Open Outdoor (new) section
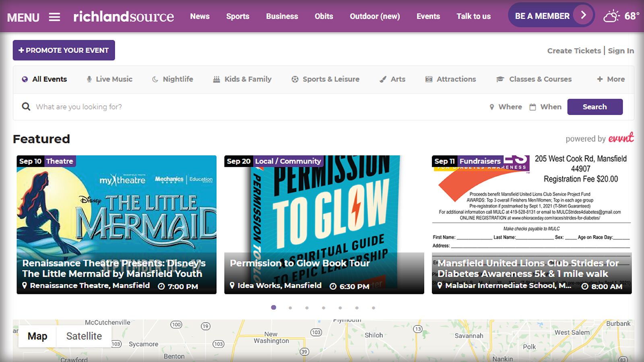Image resolution: width=644 pixels, height=362 pixels. [x=375, y=16]
